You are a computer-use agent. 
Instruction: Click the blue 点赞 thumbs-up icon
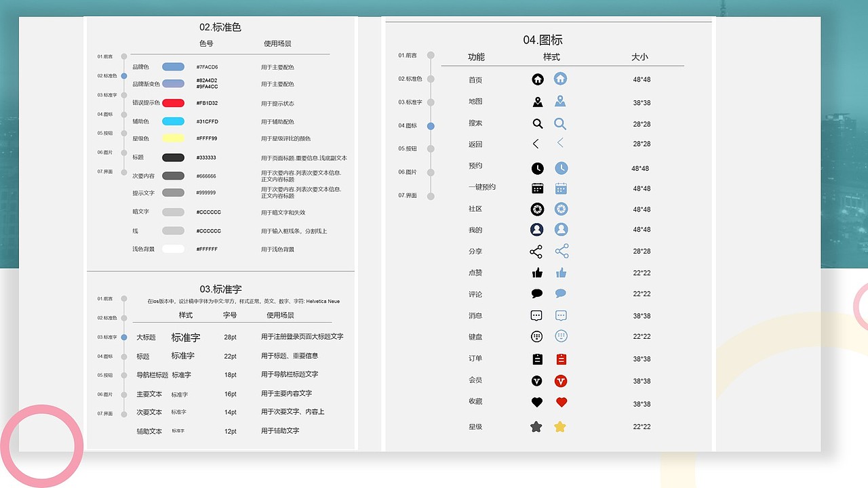click(x=561, y=272)
